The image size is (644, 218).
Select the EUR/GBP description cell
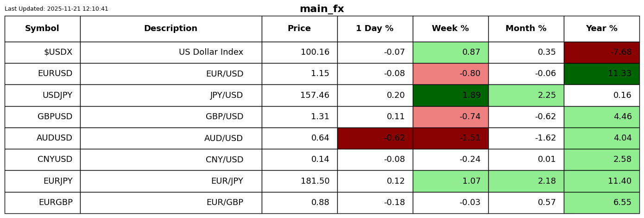pos(225,203)
